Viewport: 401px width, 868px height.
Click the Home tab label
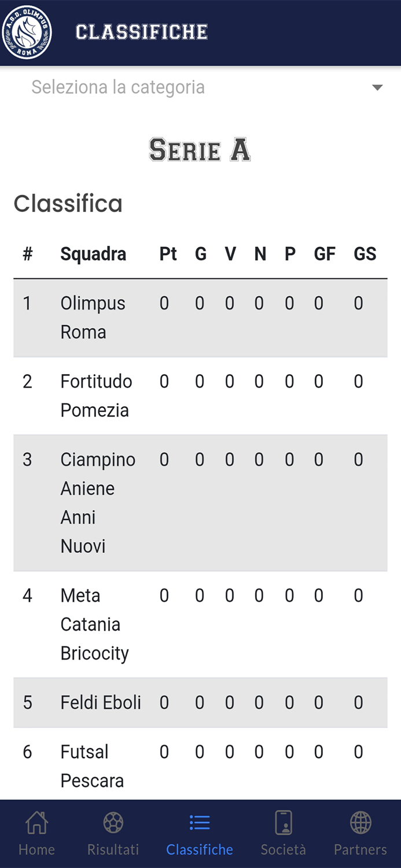(x=36, y=849)
